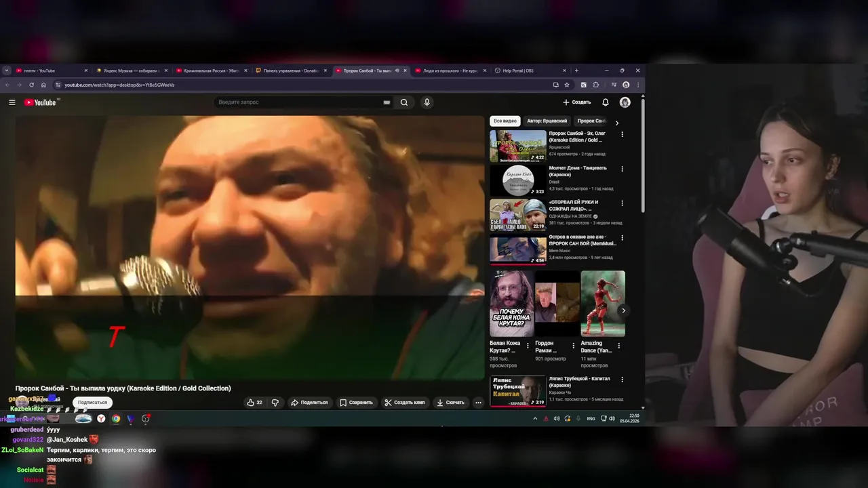Open options for 'Ляпис Трубецкой - Капитал' video

pos(623,380)
